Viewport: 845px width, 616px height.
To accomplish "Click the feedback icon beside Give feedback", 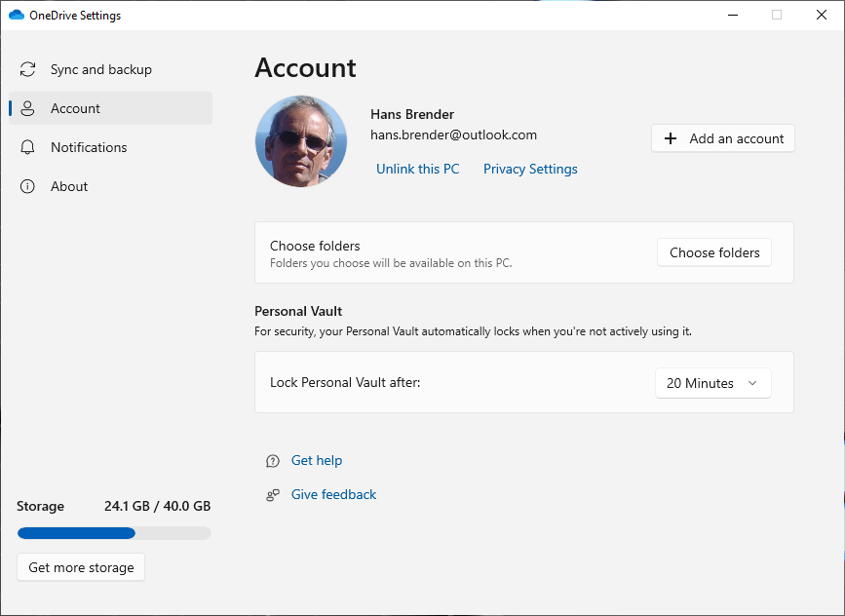I will tap(273, 495).
